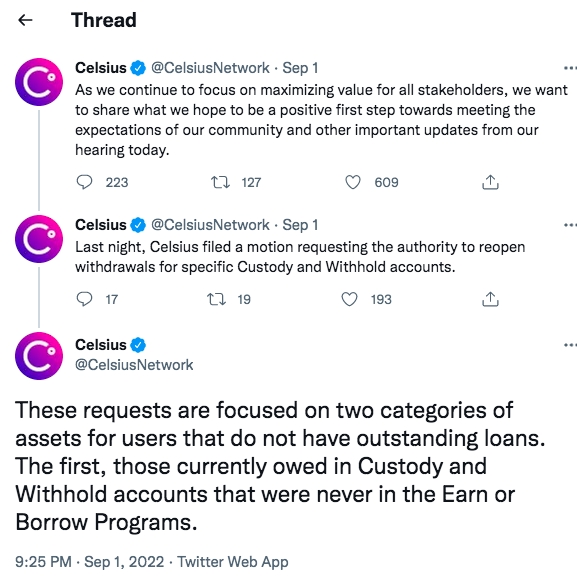577x579 pixels.
Task: Open the Celsius display name on second tweet
Action: point(101,225)
